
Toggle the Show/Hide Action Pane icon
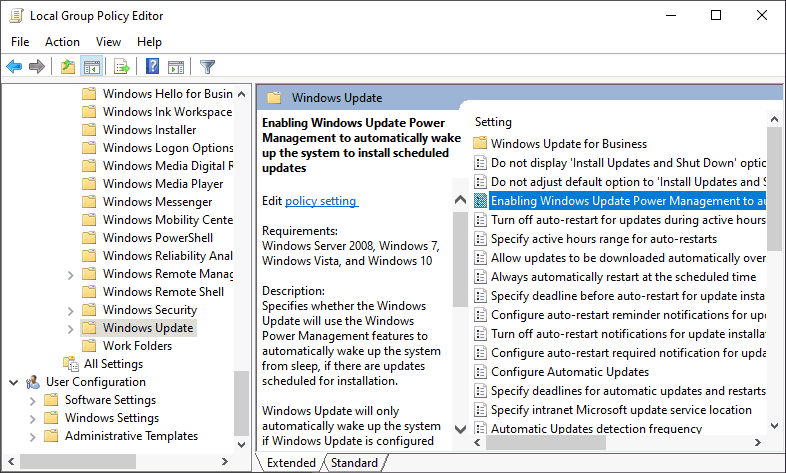point(176,66)
